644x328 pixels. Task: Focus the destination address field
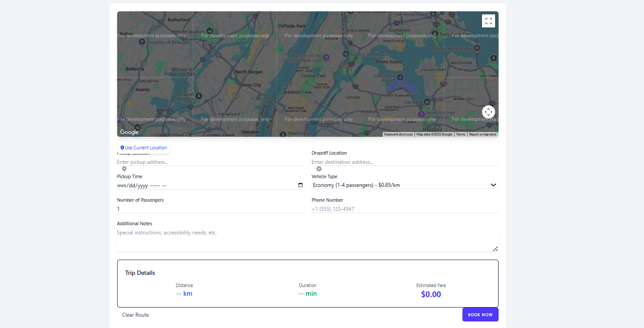(405, 162)
